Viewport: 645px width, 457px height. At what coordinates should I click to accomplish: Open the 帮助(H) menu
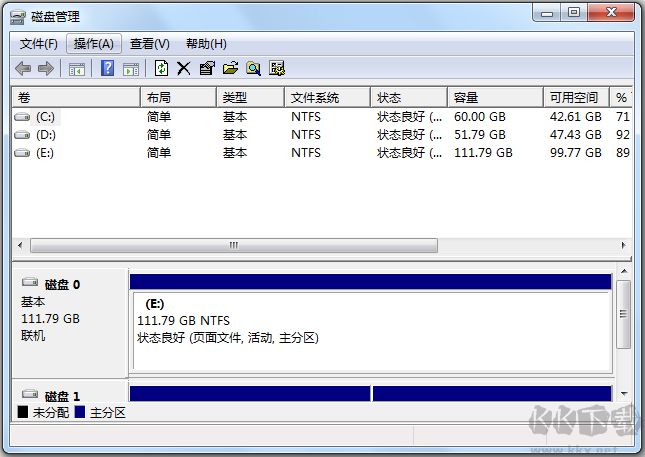click(x=206, y=44)
